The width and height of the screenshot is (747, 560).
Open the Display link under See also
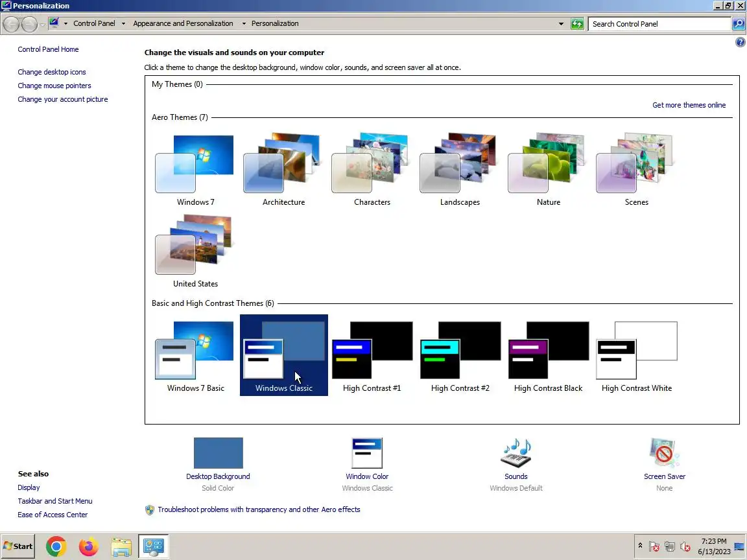(29, 487)
